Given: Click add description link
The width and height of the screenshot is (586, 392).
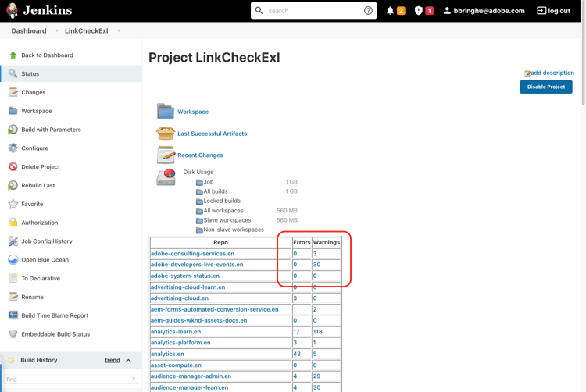Looking at the screenshot, I should (552, 73).
